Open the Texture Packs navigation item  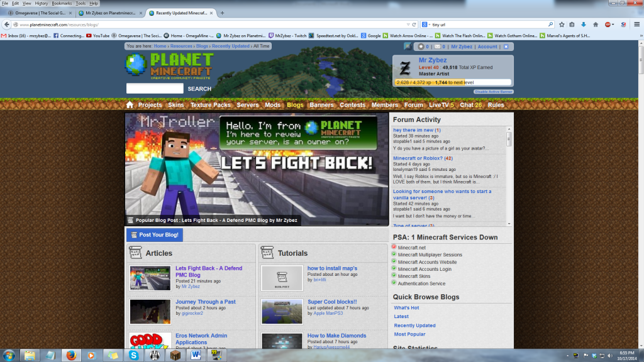point(210,105)
